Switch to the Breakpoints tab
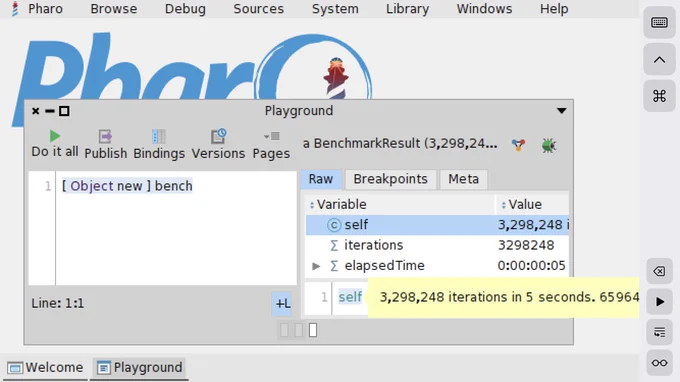The height and width of the screenshot is (382, 680). coord(390,179)
